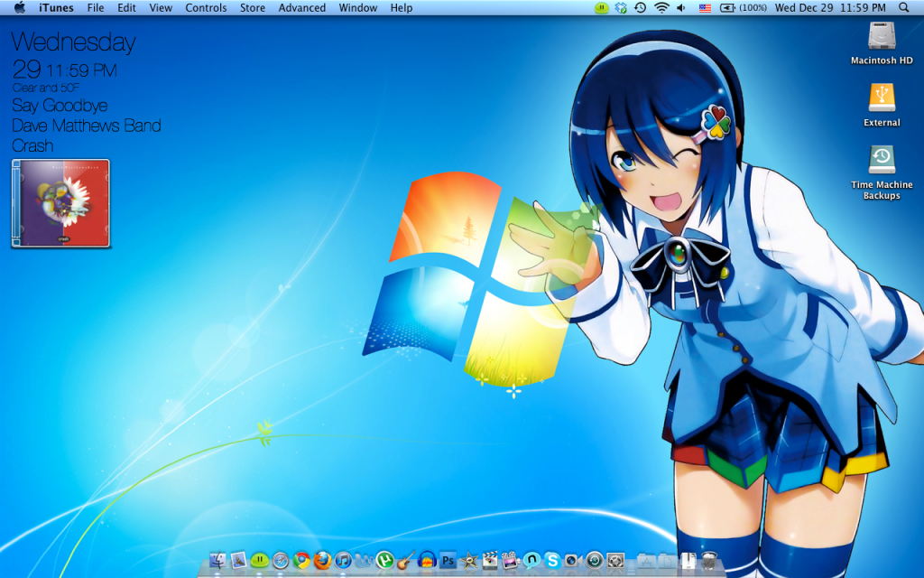Open the Finder icon in the Dock
Viewport: 924px width, 578px height.
point(217,560)
